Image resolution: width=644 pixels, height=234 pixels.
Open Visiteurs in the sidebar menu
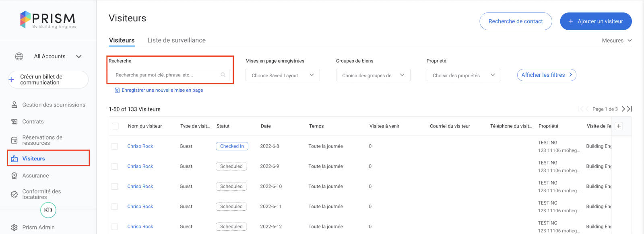(34, 158)
